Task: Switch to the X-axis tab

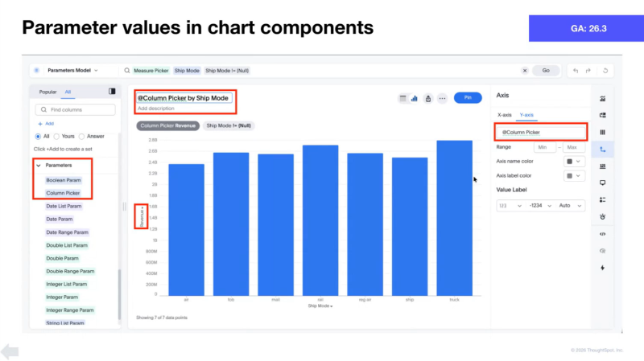Action: (x=505, y=115)
